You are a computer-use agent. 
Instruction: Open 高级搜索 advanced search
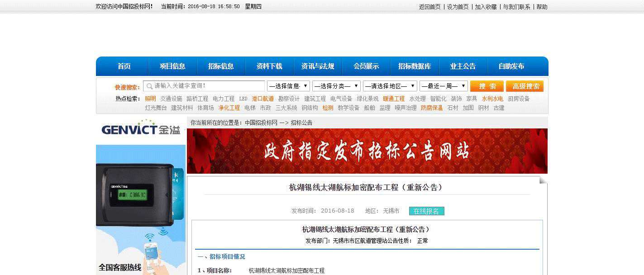click(525, 86)
